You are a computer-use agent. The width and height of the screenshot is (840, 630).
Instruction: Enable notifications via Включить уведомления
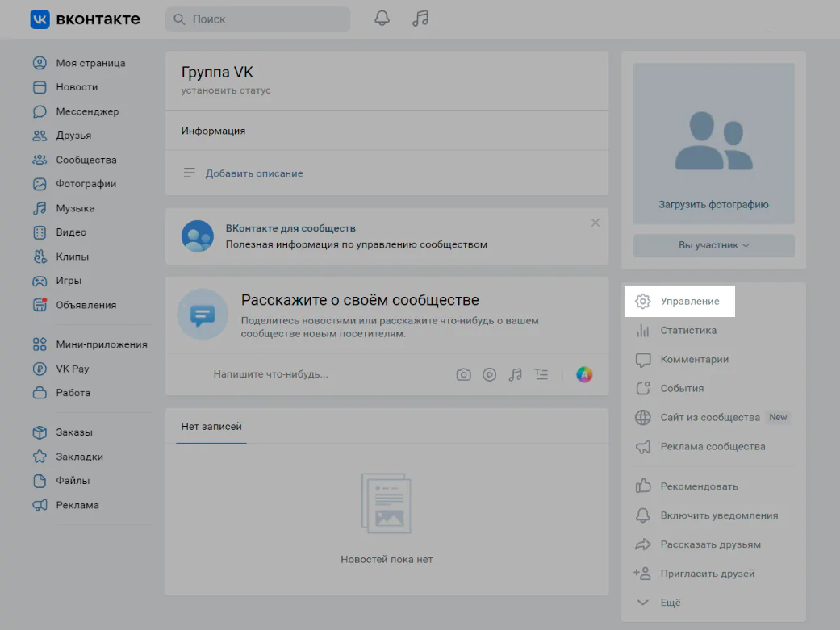pos(718,515)
